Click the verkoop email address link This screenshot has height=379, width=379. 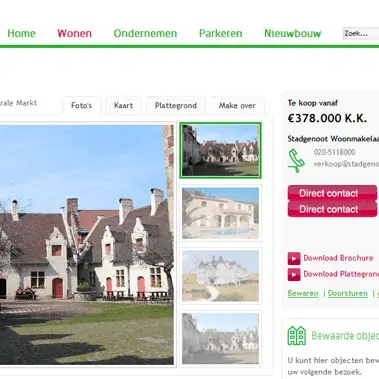(x=346, y=164)
